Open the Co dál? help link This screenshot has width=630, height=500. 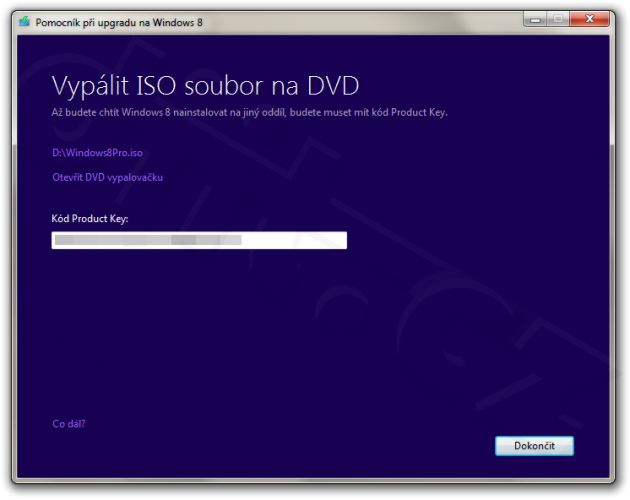click(69, 424)
